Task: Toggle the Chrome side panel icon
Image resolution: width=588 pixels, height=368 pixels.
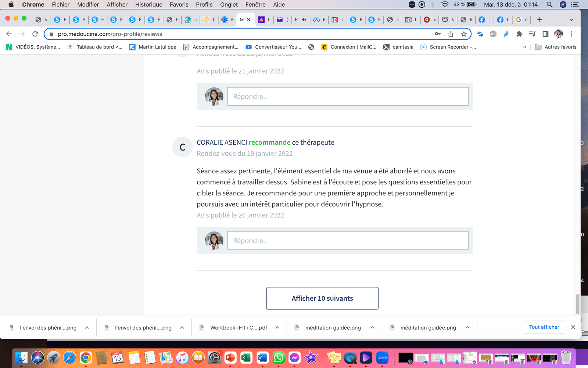Action: (545, 34)
